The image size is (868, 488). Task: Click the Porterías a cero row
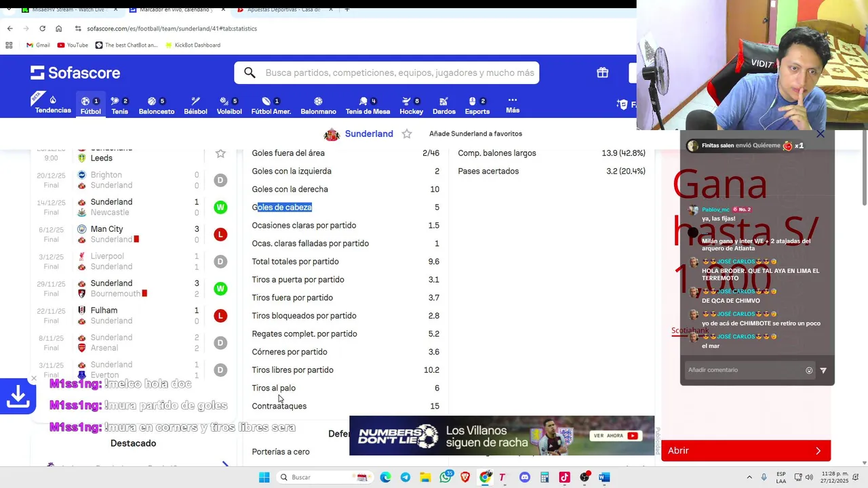pos(345,451)
